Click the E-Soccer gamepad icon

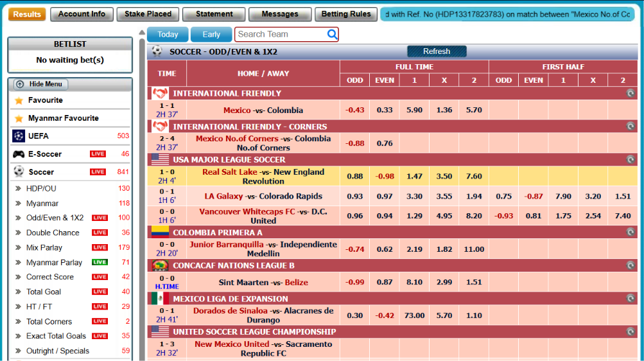click(x=19, y=154)
